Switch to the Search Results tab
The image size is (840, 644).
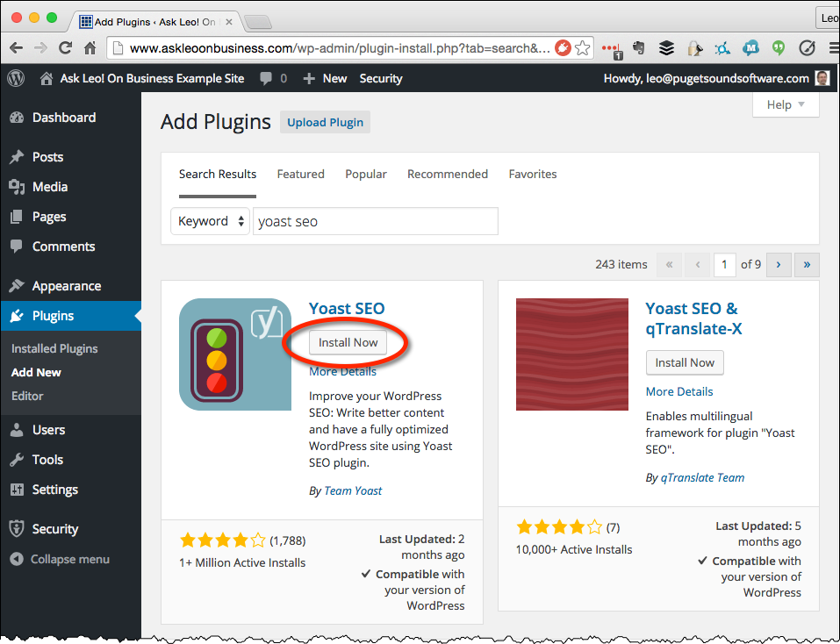(x=218, y=175)
